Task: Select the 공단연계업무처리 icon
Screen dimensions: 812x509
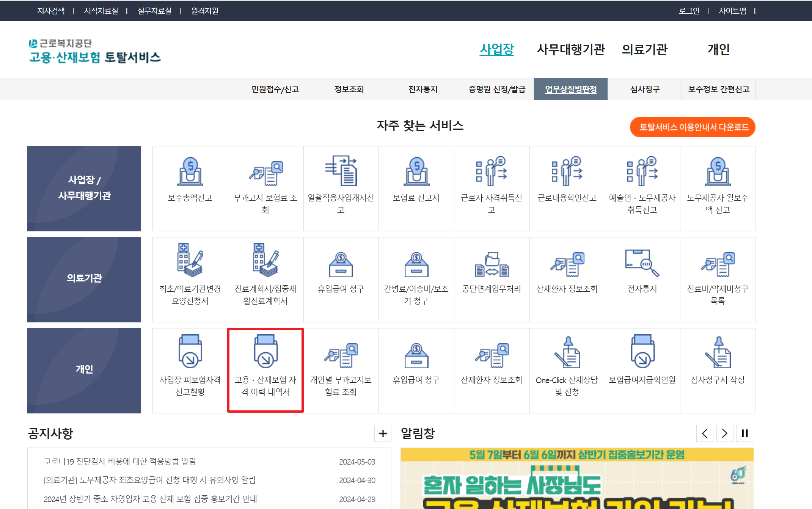Action: pos(492,264)
